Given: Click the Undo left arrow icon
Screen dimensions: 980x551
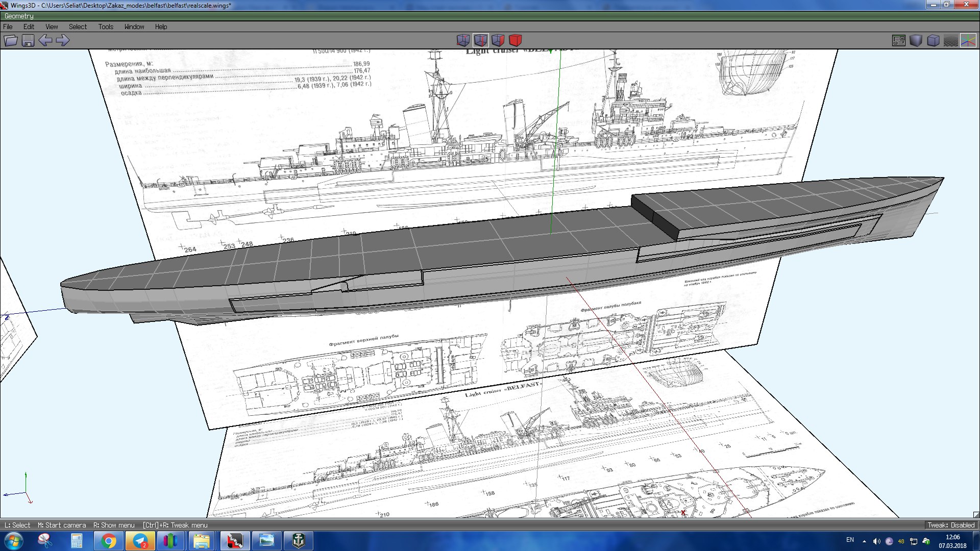Looking at the screenshot, I should (x=45, y=40).
